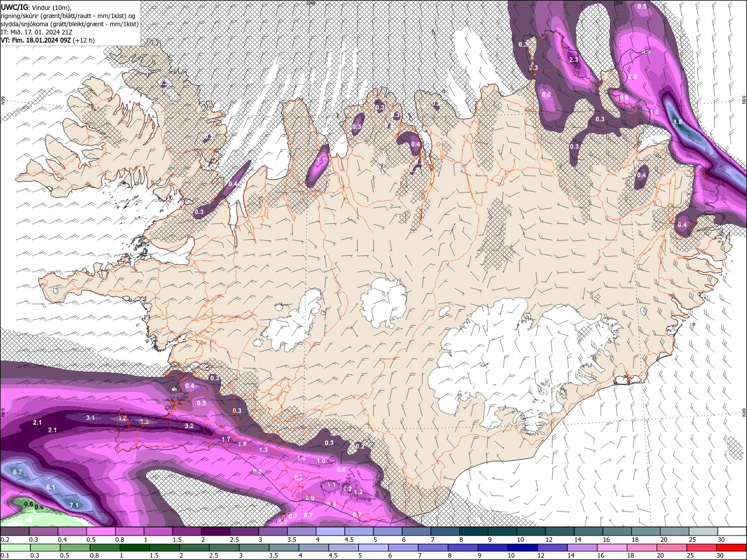Click the 15W longitude label at the top
Image resolution: width=747 pixels, height=560 pixels.
619,3
